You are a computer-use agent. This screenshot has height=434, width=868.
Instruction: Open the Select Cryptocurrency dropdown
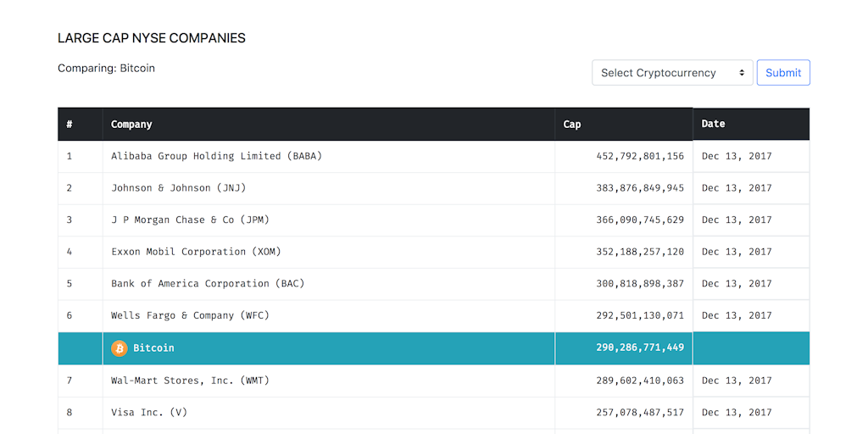coord(672,73)
